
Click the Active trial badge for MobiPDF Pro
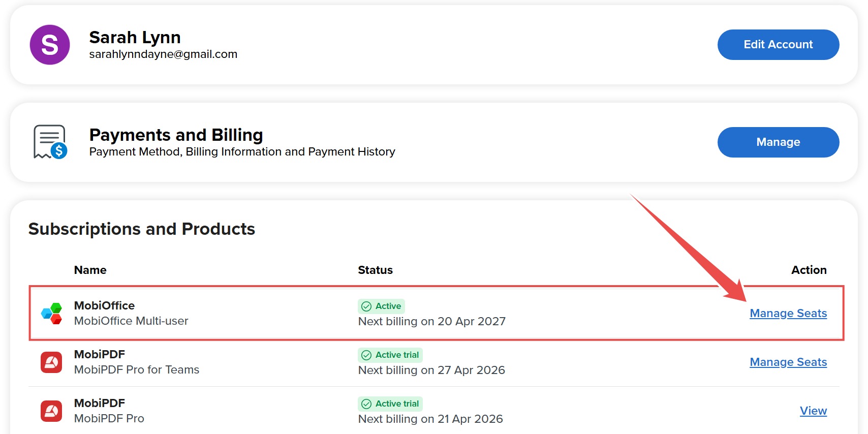coord(390,404)
